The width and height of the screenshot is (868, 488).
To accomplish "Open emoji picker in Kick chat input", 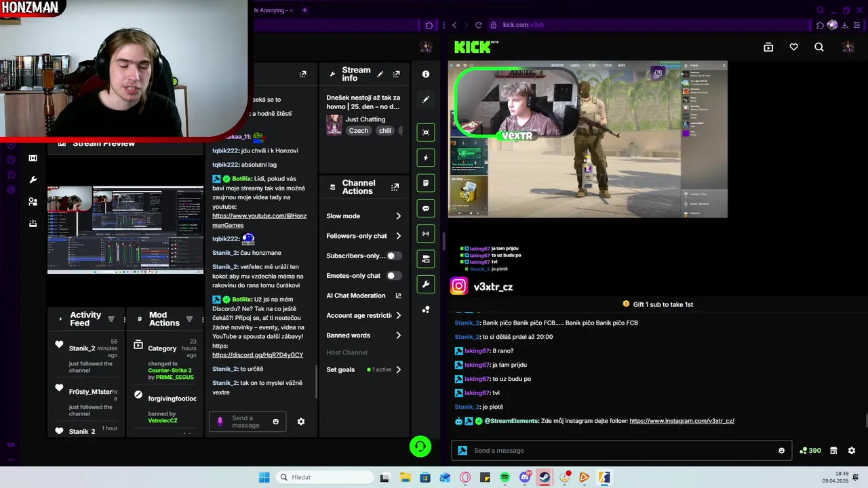I will (781, 451).
